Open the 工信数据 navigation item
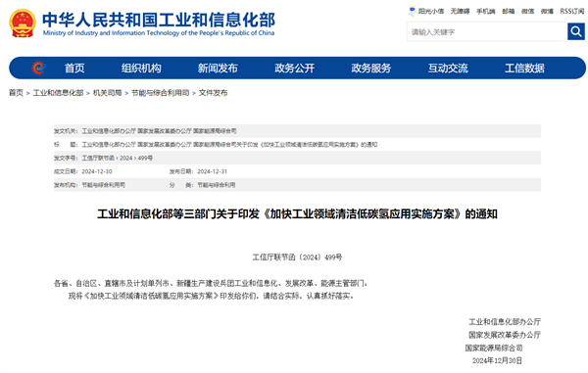The height and width of the screenshot is (373, 588). [x=524, y=69]
